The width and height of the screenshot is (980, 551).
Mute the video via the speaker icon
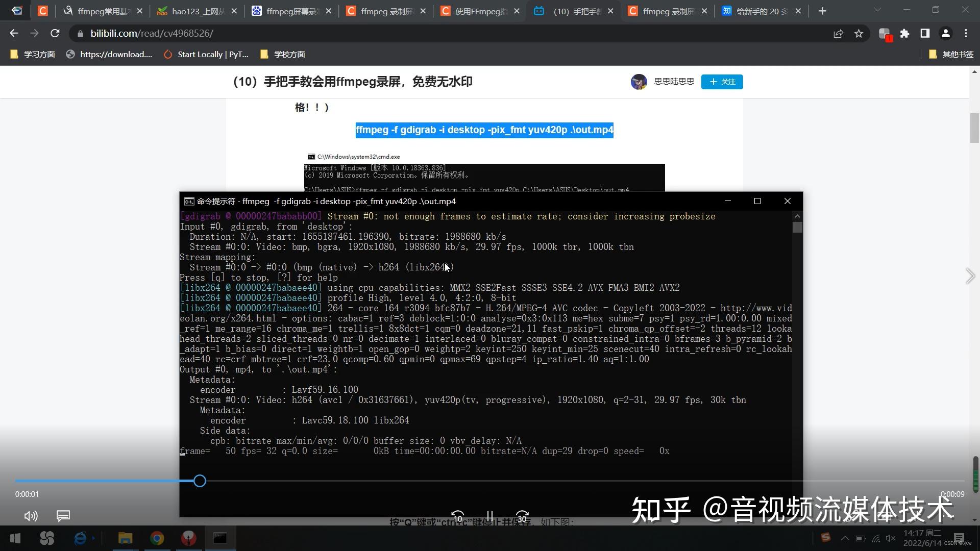click(x=31, y=516)
